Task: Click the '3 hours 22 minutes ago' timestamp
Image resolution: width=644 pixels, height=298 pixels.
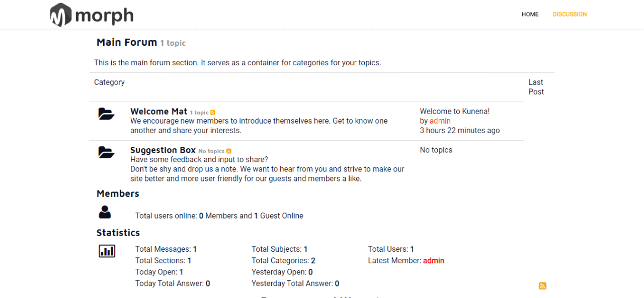Action: [460, 131]
